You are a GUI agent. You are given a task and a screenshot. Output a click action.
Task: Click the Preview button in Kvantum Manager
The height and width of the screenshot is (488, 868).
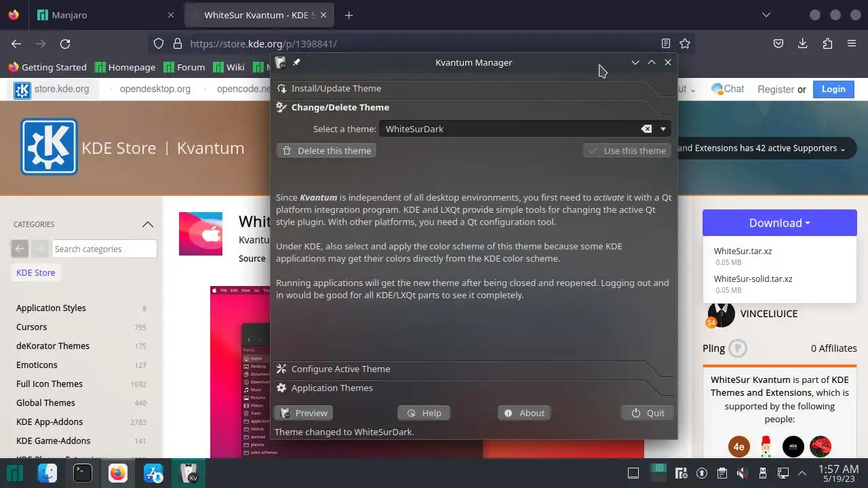[x=304, y=413]
